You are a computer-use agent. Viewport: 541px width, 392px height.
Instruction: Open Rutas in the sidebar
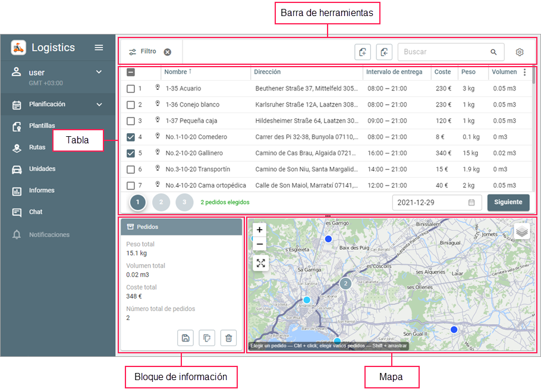coord(37,147)
